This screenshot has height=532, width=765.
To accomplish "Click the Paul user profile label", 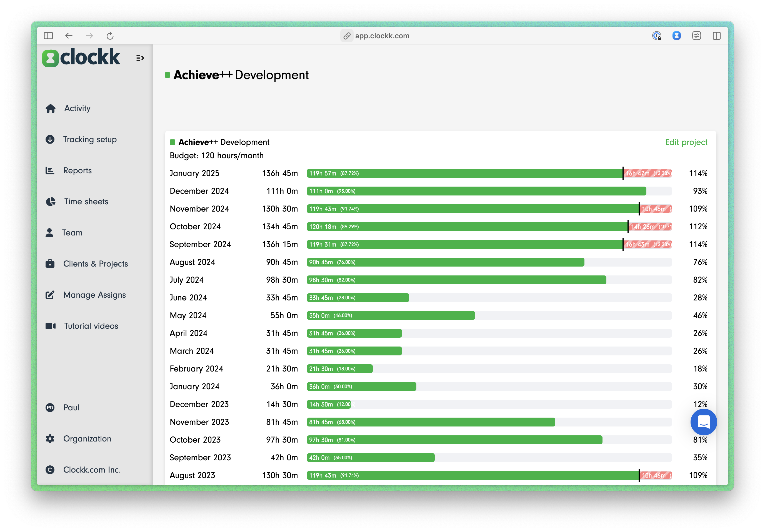I will point(71,407).
